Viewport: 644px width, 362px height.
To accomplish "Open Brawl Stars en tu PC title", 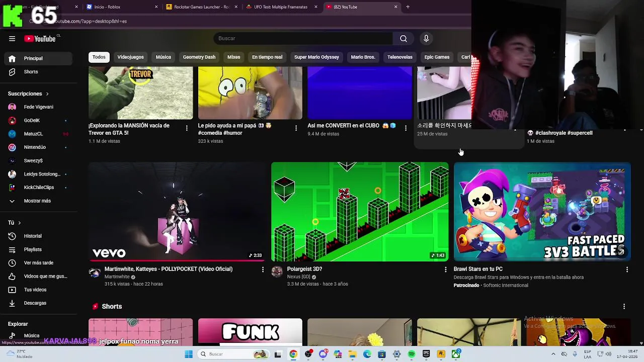I will pyautogui.click(x=478, y=269).
